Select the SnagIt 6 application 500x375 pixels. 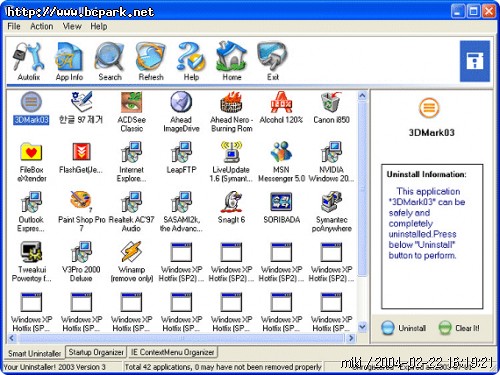tap(231, 208)
